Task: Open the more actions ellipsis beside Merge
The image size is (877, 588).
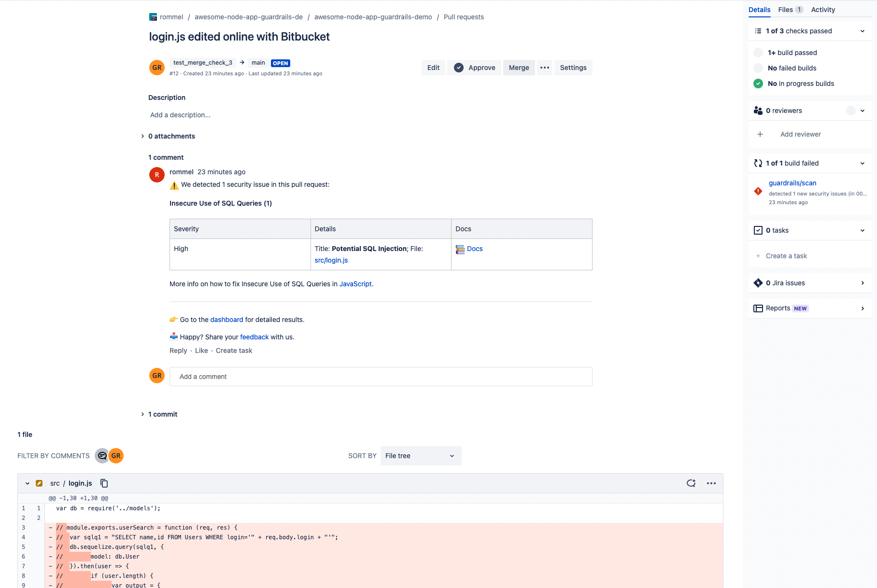Action: [545, 68]
